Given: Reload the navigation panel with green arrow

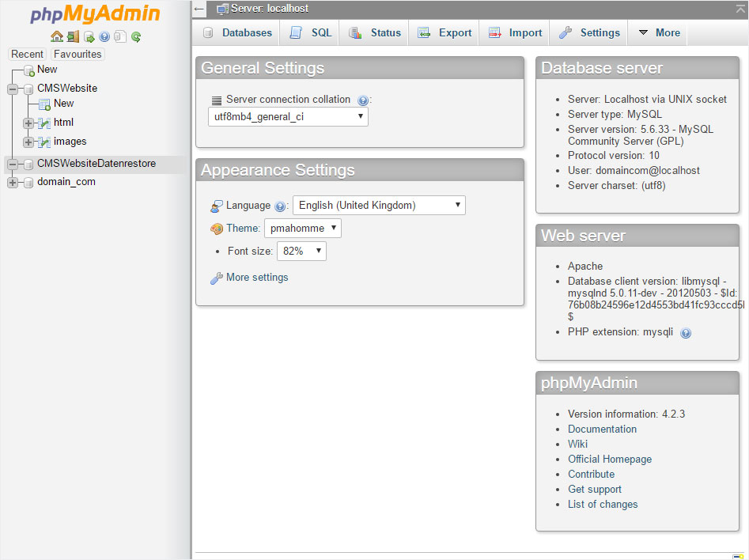Looking at the screenshot, I should click(136, 37).
